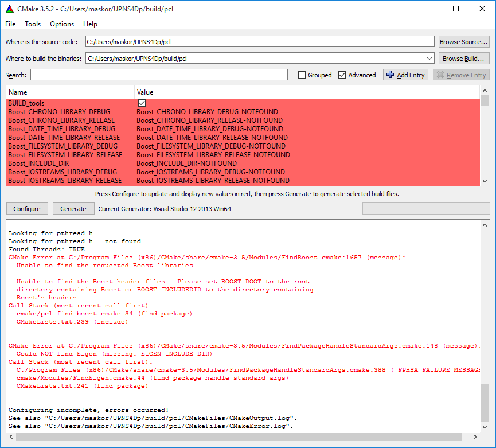Open the Help menu
496x448 pixels.
tap(90, 24)
